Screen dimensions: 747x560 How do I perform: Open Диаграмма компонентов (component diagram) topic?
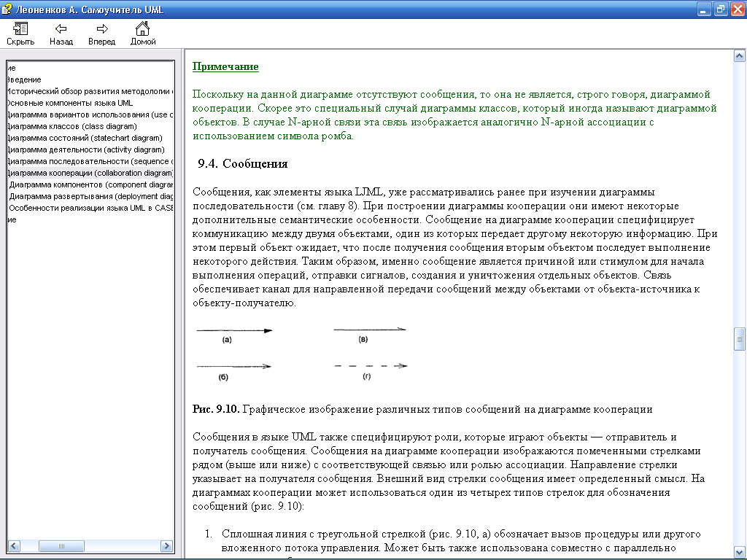pyautogui.click(x=91, y=184)
